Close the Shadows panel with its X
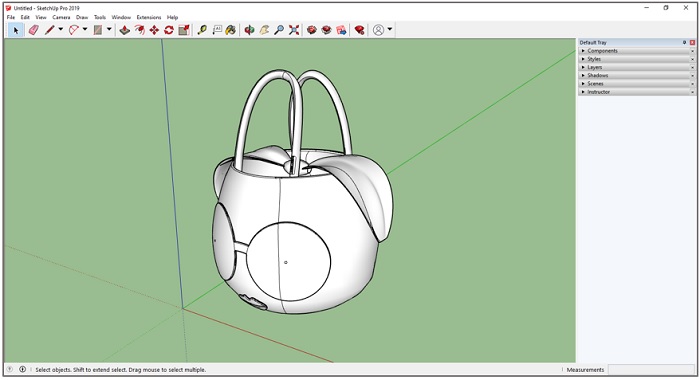 (x=693, y=75)
